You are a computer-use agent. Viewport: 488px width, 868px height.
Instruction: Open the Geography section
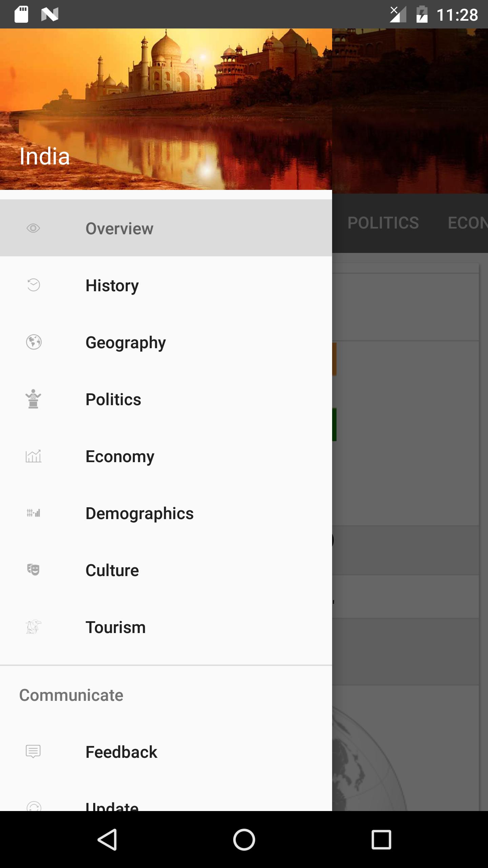166,342
